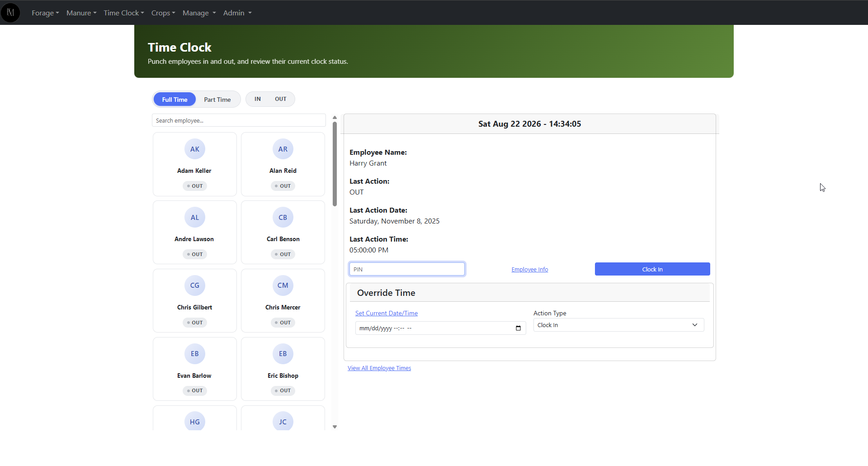Open the date picker calendar icon

518,328
